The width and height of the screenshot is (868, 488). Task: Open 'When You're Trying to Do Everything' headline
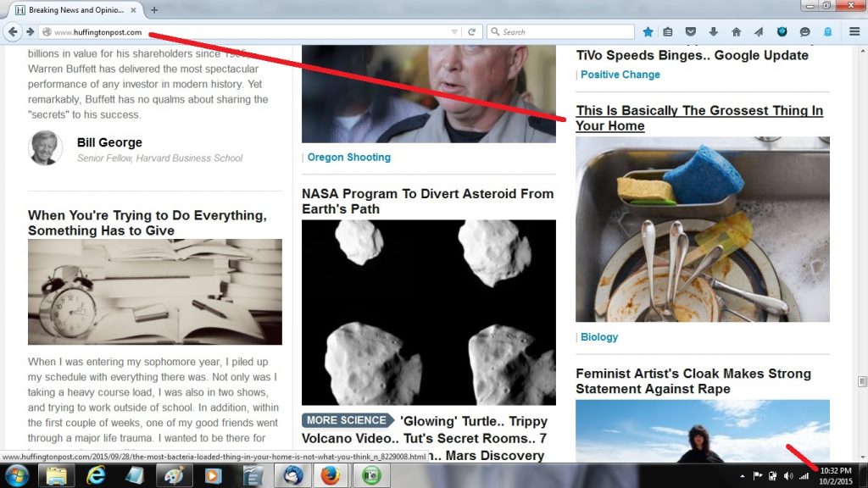click(x=147, y=223)
